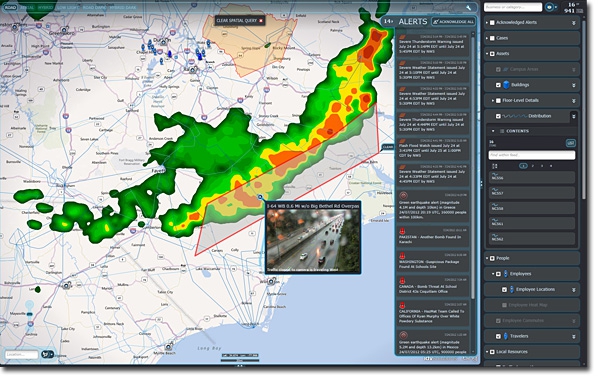
Task: Switch map style to Aerial
Action: pyautogui.click(x=27, y=8)
